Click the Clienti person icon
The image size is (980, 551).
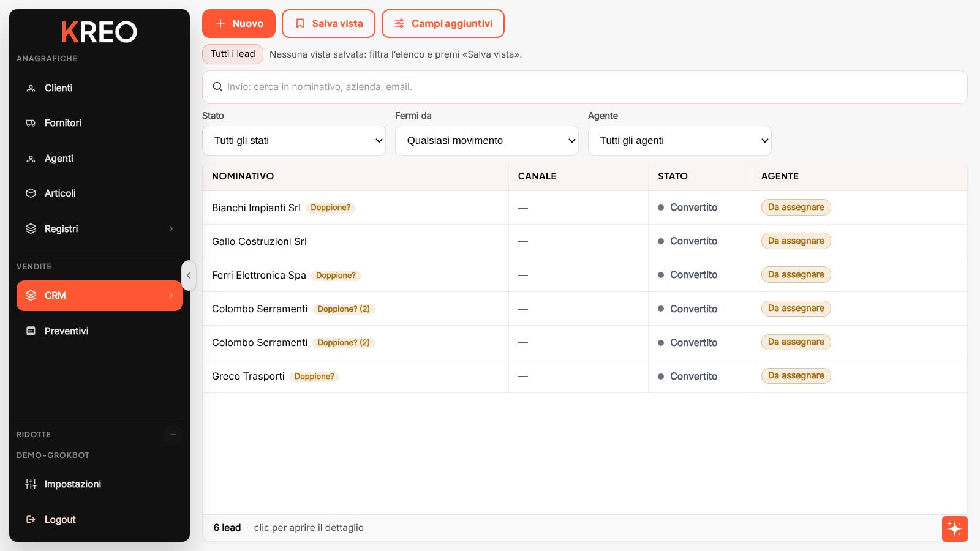pos(31,88)
